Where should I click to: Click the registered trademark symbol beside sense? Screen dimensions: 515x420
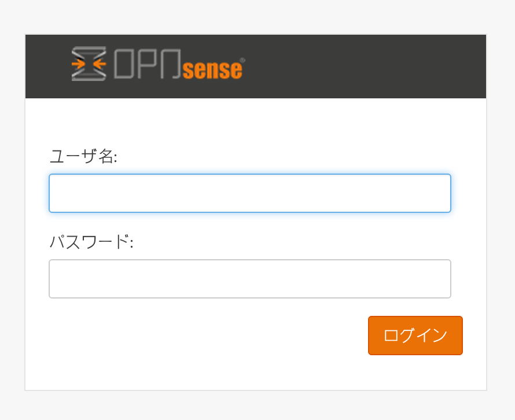(242, 60)
